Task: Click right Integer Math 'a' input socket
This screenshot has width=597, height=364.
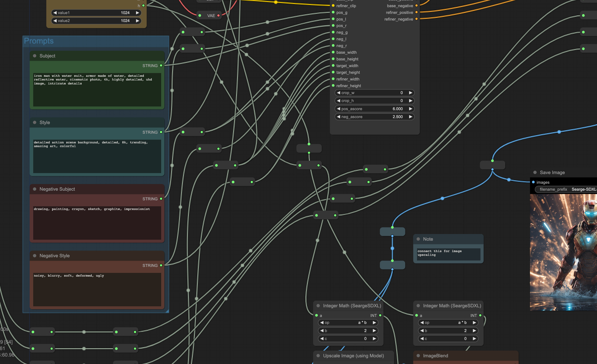Action: click(417, 315)
